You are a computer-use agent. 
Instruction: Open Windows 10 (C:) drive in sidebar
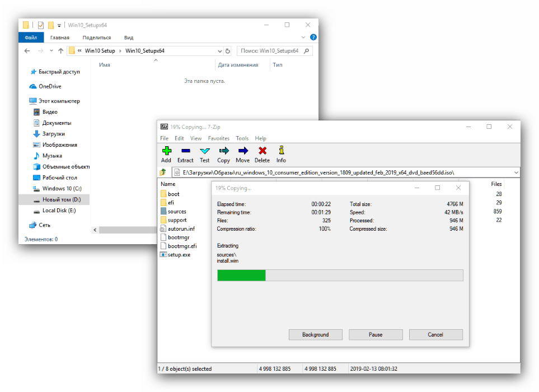(57, 188)
